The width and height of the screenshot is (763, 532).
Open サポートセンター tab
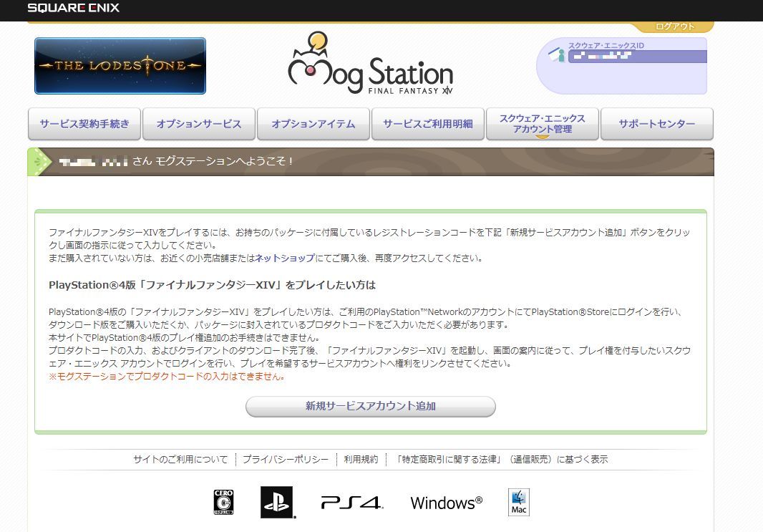(x=657, y=124)
